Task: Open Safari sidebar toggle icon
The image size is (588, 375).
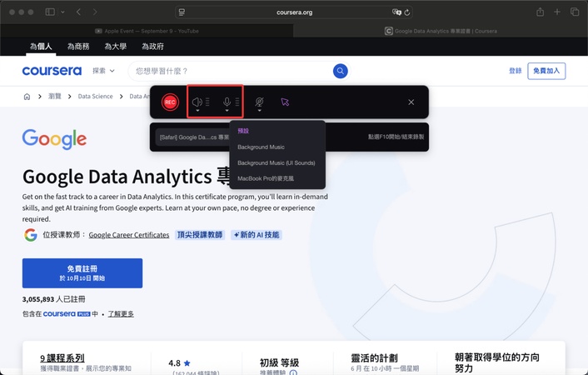Action: click(50, 12)
